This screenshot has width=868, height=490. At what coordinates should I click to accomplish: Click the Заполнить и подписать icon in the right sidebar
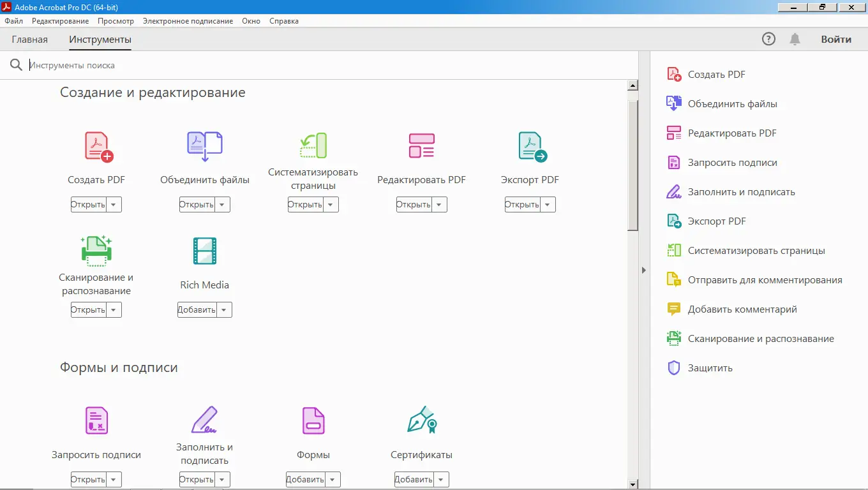[674, 192]
